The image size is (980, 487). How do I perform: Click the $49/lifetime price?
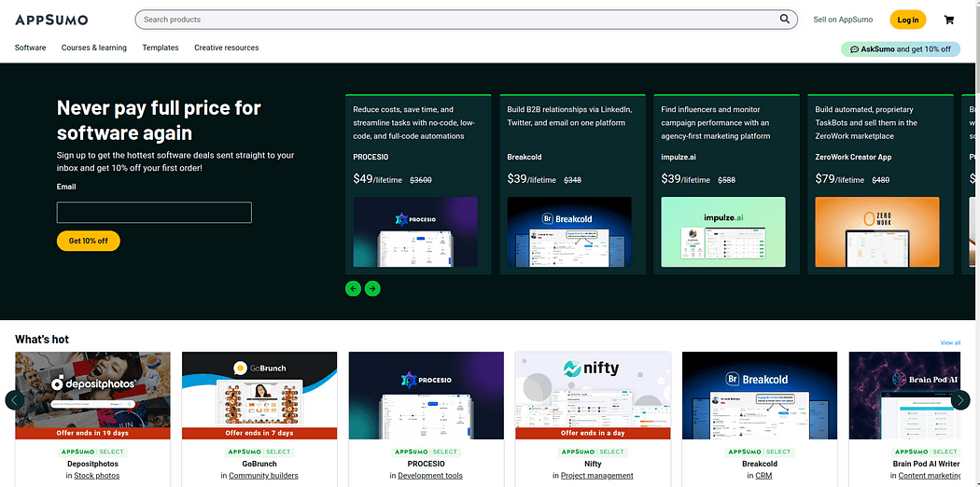tap(377, 179)
